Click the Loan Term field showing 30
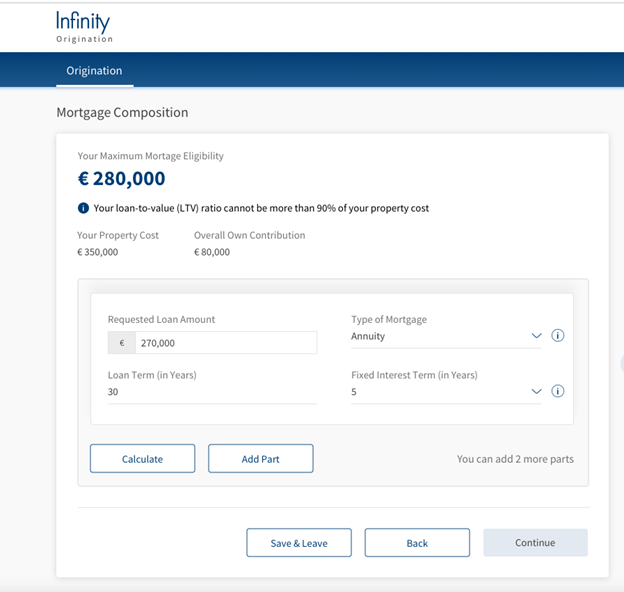Screen dimensions: 624x592 click(x=212, y=392)
